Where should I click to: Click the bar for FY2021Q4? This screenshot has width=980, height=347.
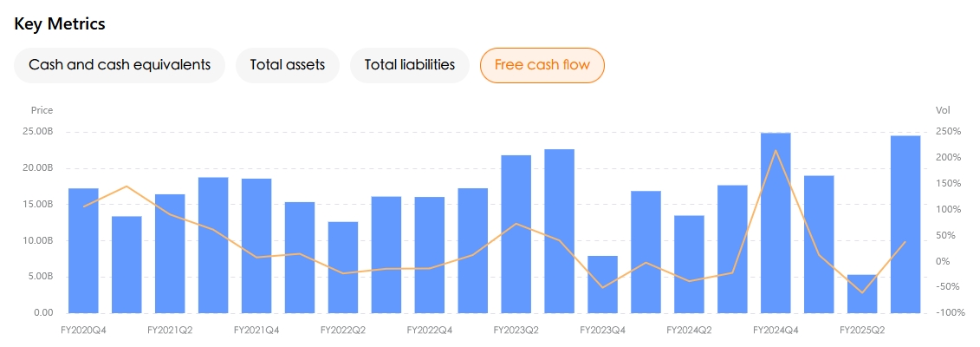point(256,246)
